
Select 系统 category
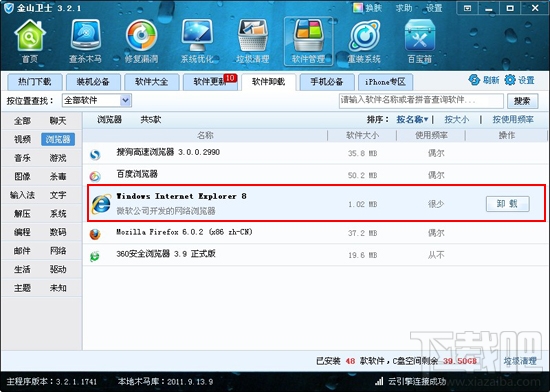58,214
